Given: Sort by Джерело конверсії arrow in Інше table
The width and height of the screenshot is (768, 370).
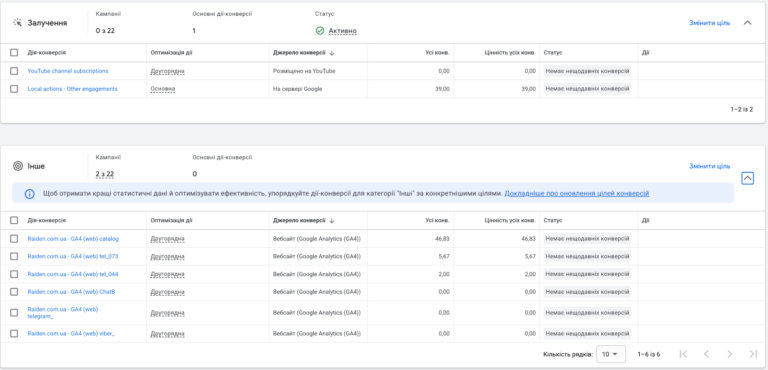Looking at the screenshot, I should [x=332, y=221].
